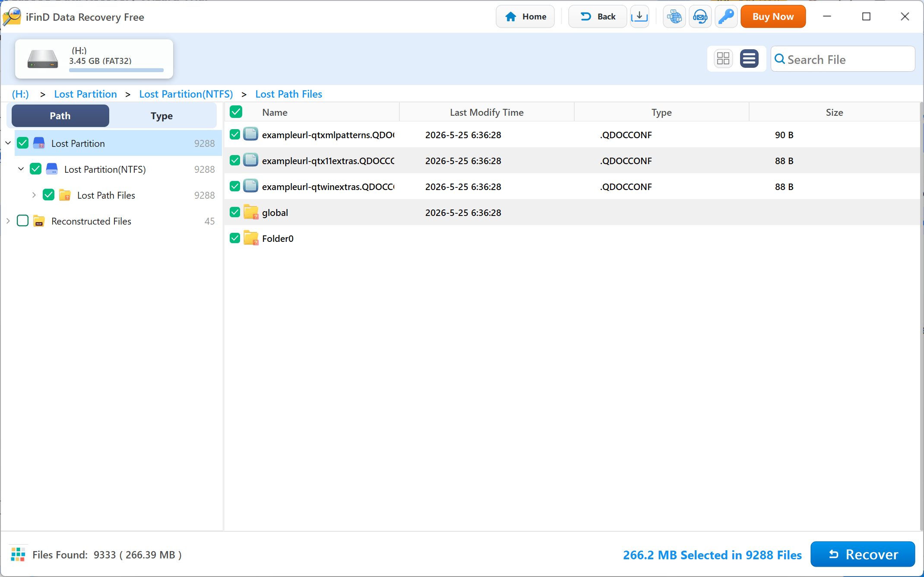Sort by Last Modify Time column

[487, 112]
